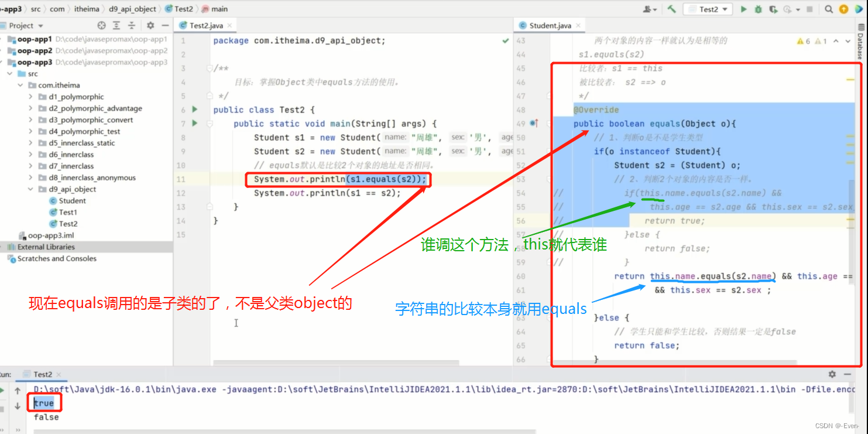Click the main method breadcrumb
The image size is (868, 434).
214,9
